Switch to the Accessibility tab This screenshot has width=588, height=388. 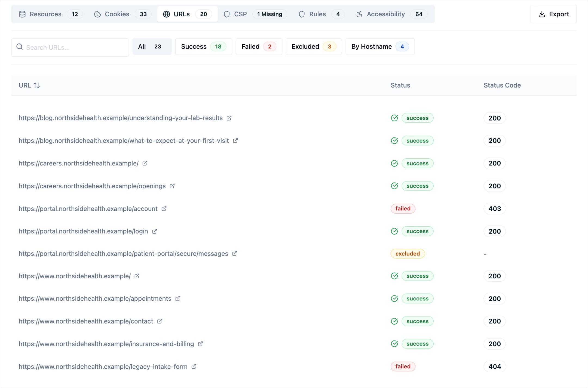[x=391, y=14]
